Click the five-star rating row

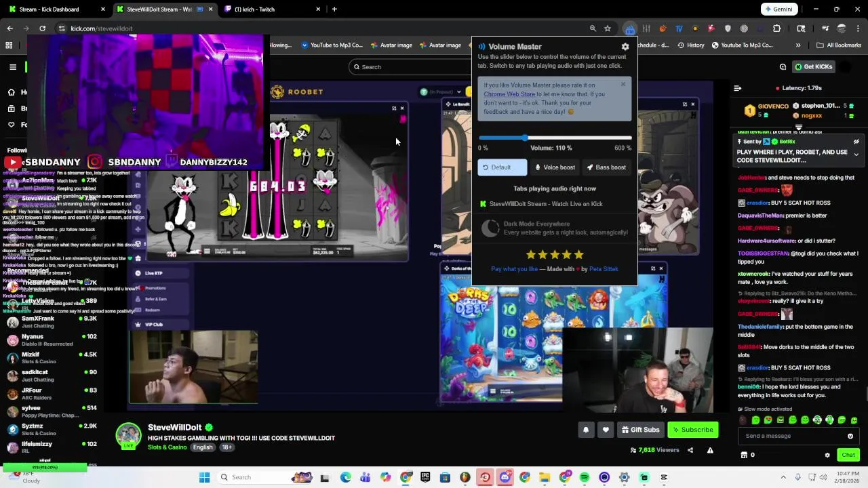[555, 255]
